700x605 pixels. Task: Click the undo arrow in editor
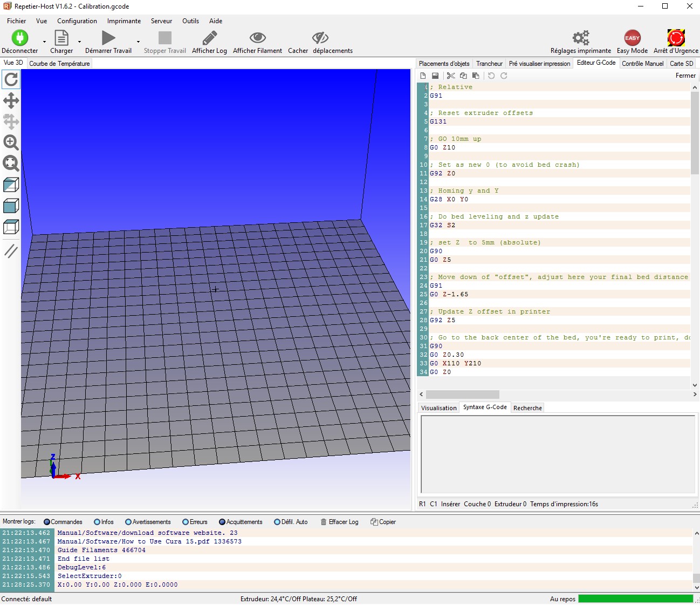(x=491, y=76)
